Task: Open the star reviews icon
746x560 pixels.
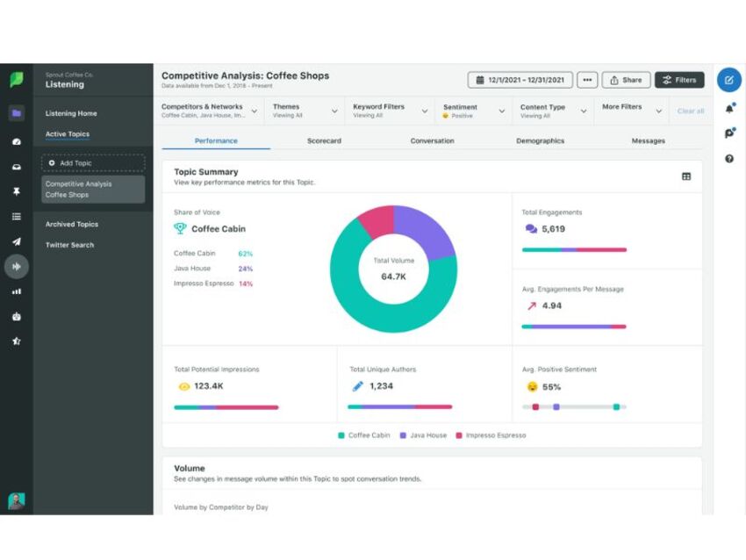Action: point(17,341)
